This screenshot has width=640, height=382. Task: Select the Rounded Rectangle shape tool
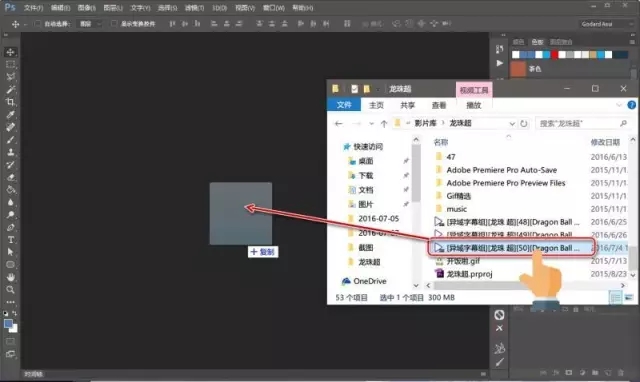click(x=11, y=264)
